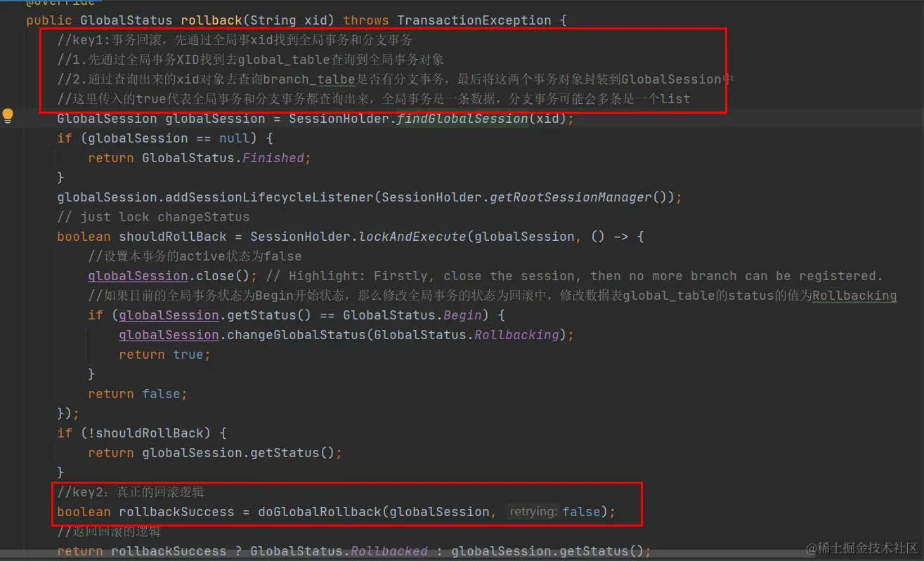924x561 pixels.
Task: Click the findGlobalSession method call
Action: 462,119
